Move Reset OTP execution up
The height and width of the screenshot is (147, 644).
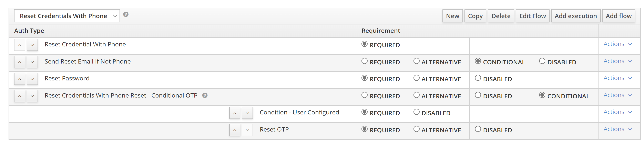(235, 130)
